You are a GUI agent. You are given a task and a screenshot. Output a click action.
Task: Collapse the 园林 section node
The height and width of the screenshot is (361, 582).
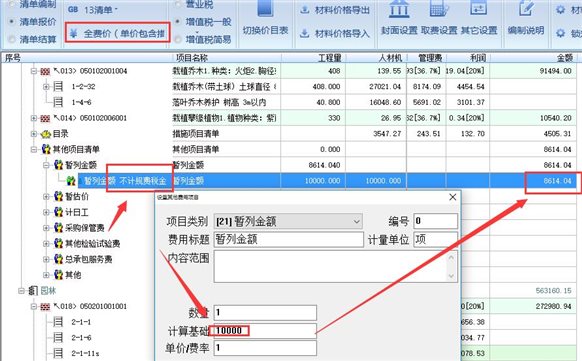pyautogui.click(x=22, y=291)
